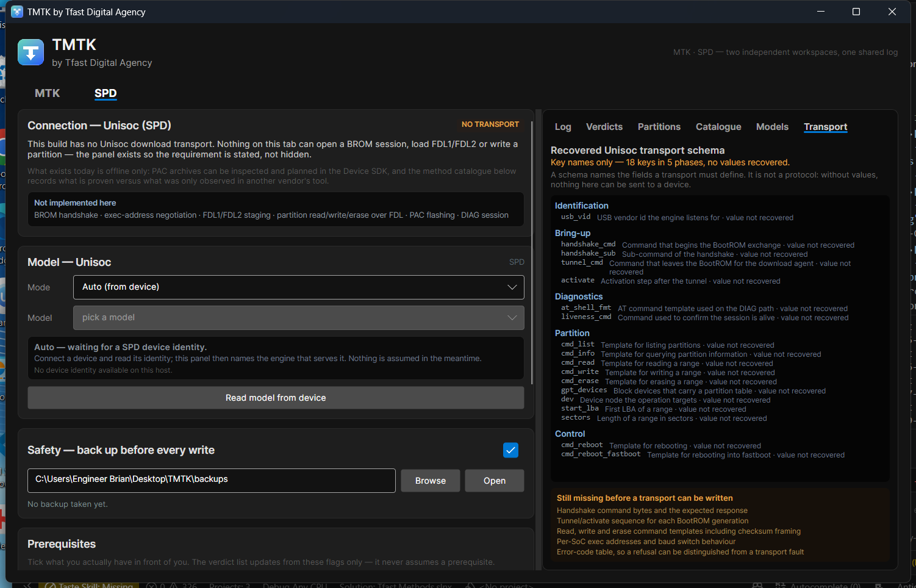This screenshot has width=916, height=588.
Task: Click the 'Not implemented here' notice heading
Action: click(75, 203)
